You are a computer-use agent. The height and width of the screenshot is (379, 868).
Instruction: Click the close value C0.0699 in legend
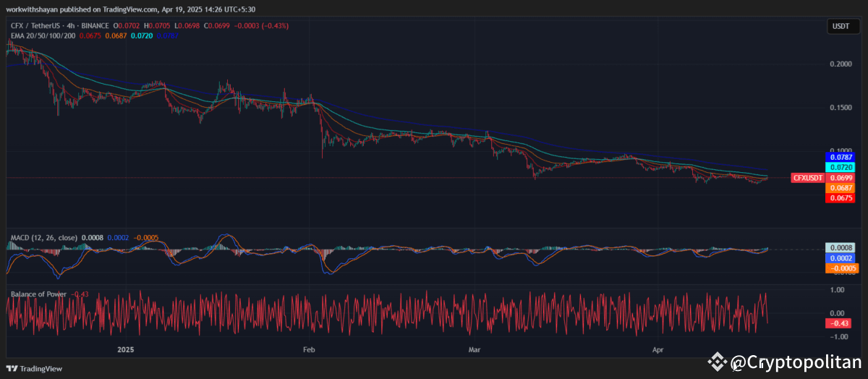point(218,25)
